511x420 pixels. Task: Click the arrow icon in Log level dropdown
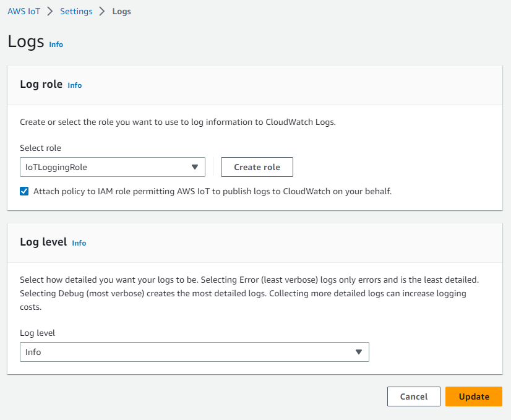tap(359, 352)
